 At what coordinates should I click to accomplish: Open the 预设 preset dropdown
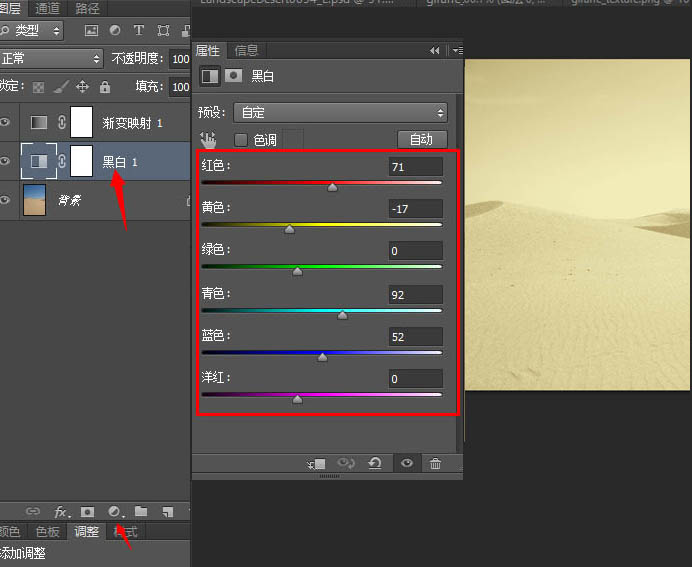click(x=339, y=113)
